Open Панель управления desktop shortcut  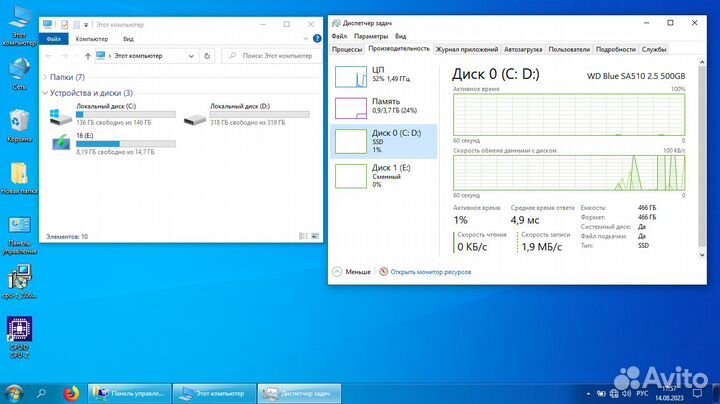(x=19, y=235)
